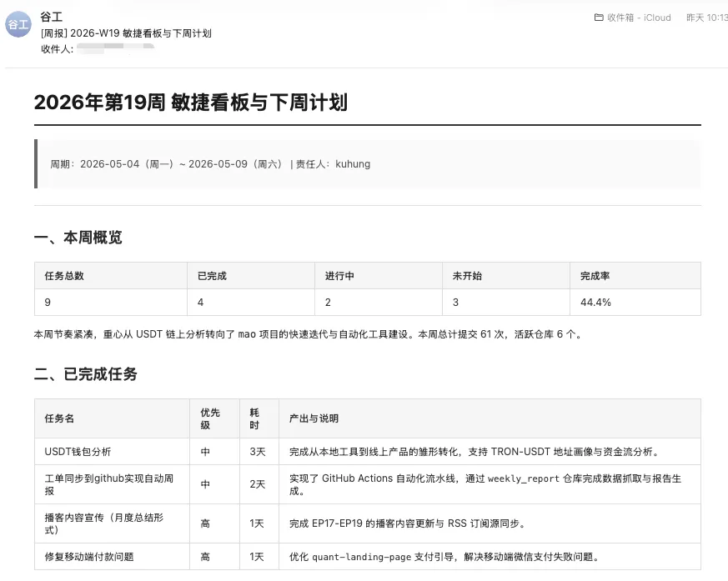Click the timestamp 昨天 10:13

click(x=706, y=18)
